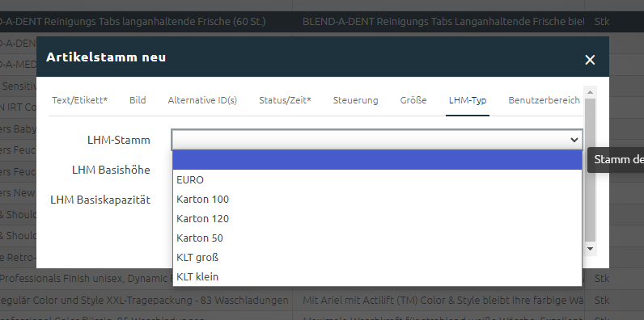The width and height of the screenshot is (644, 320).
Task: Close the Artikelstamm neu dialog
Action: pyautogui.click(x=590, y=61)
